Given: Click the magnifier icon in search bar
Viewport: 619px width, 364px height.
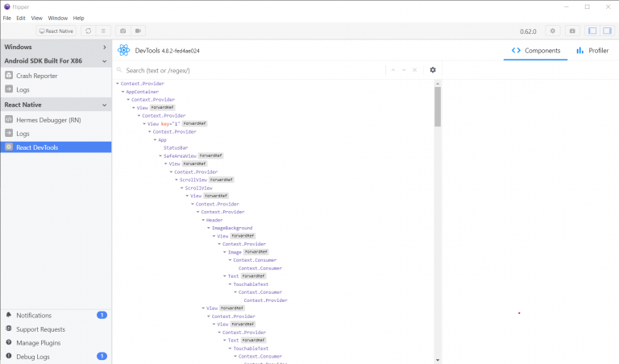Looking at the screenshot, I should pos(119,70).
